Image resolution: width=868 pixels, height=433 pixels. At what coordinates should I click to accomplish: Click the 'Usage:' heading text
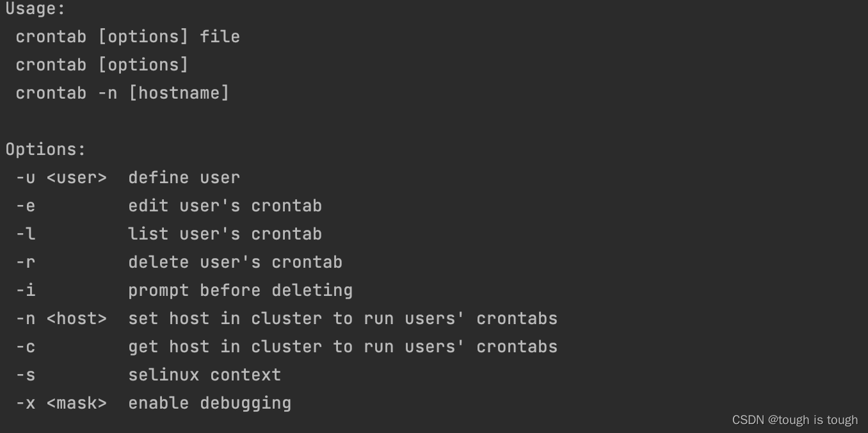(36, 9)
